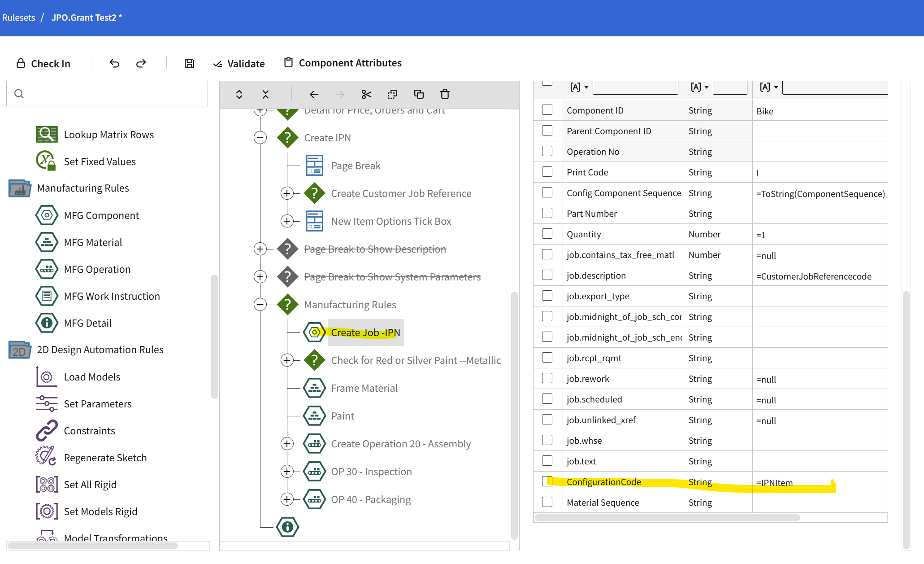
Task: Go to Rulesets breadcrumb
Action: point(18,17)
